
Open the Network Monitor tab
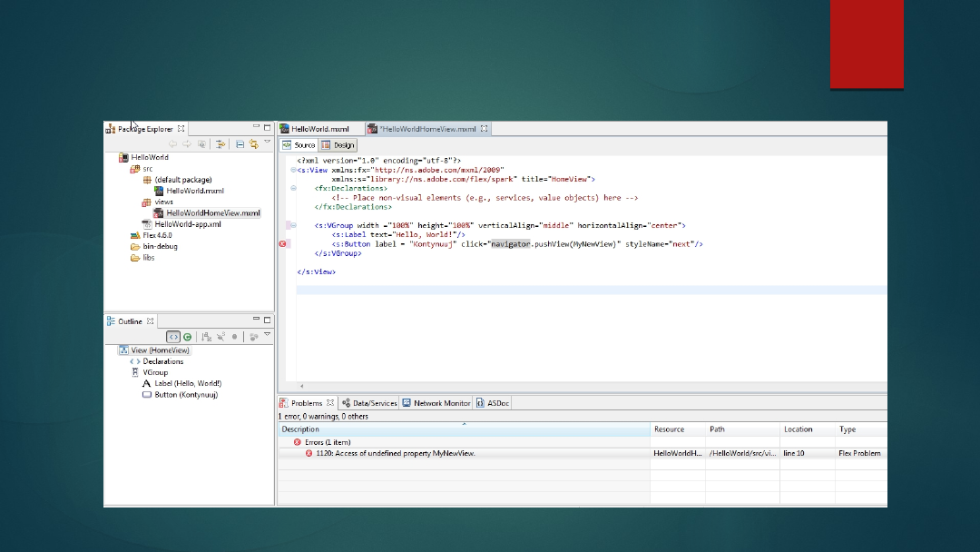pos(436,403)
